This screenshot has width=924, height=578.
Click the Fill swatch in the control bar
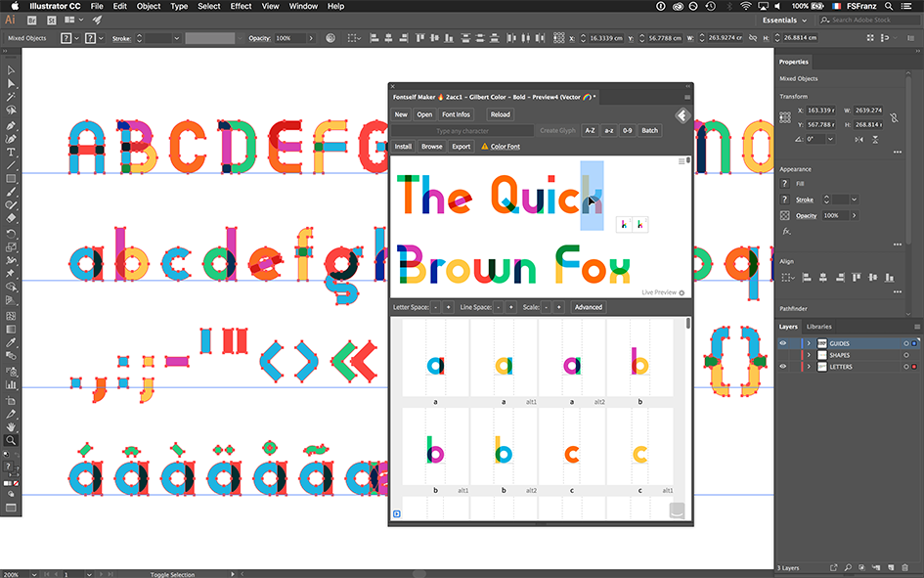click(66, 38)
